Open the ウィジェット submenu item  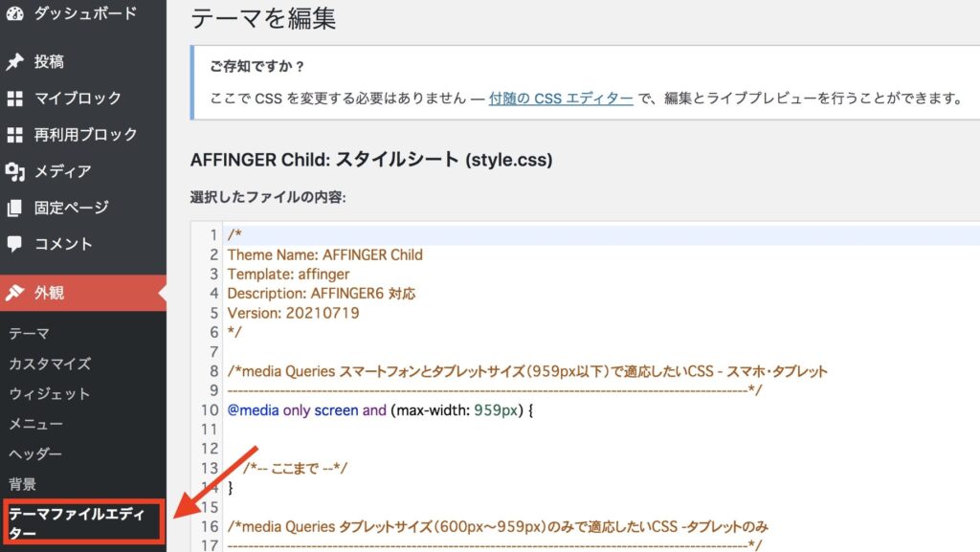coord(50,393)
